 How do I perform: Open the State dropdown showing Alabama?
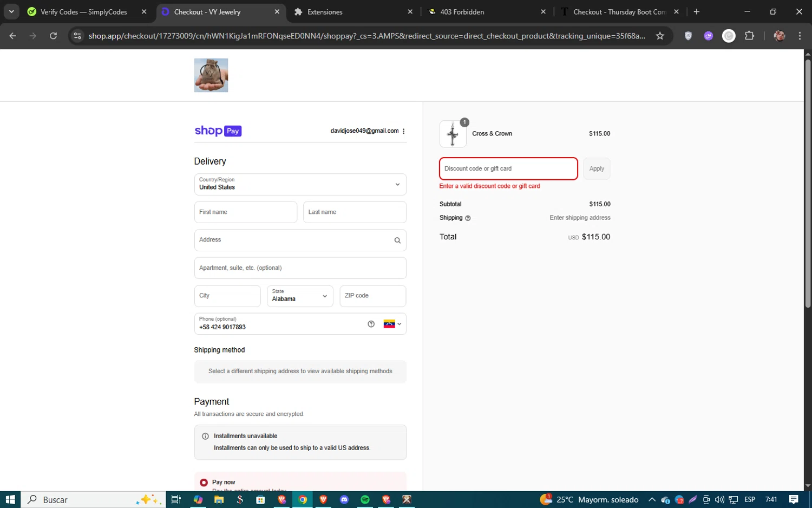tap(300, 296)
